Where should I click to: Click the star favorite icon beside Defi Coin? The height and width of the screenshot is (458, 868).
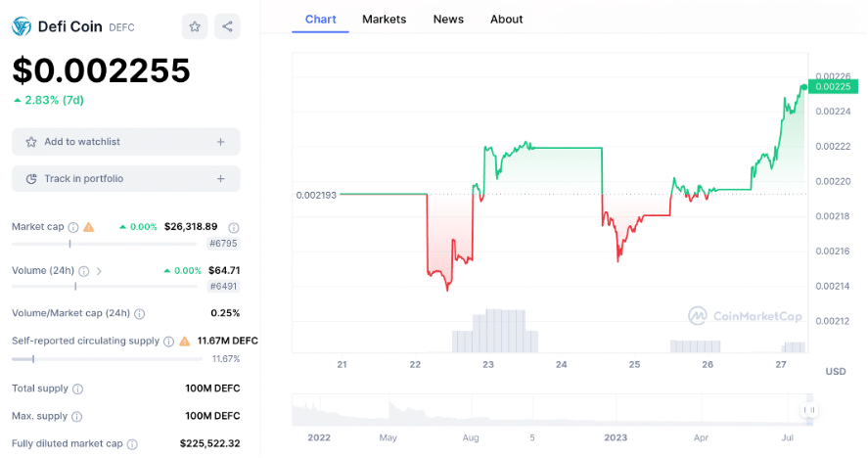pyautogui.click(x=195, y=27)
